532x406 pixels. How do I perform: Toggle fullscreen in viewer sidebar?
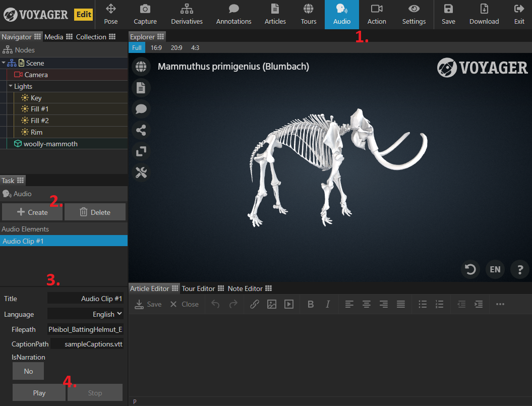click(141, 151)
